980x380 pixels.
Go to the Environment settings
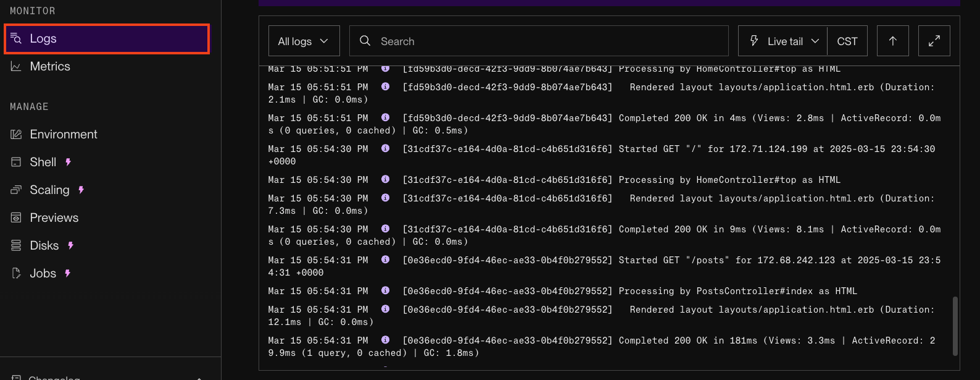(x=64, y=135)
